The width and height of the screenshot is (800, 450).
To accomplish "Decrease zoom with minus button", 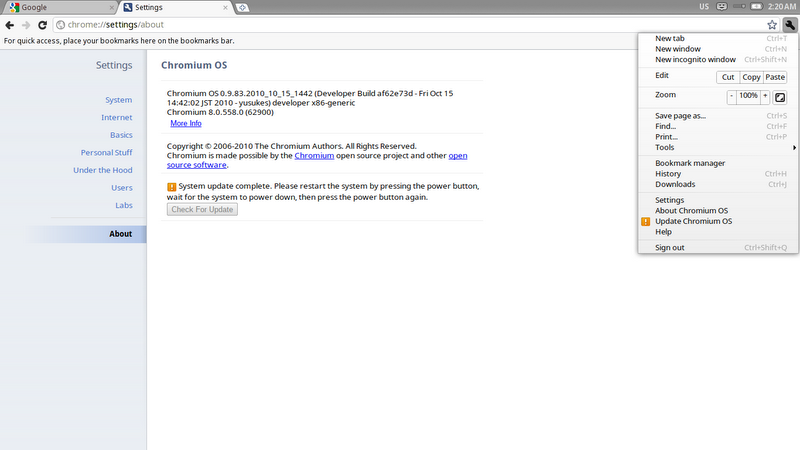I will click(732, 97).
